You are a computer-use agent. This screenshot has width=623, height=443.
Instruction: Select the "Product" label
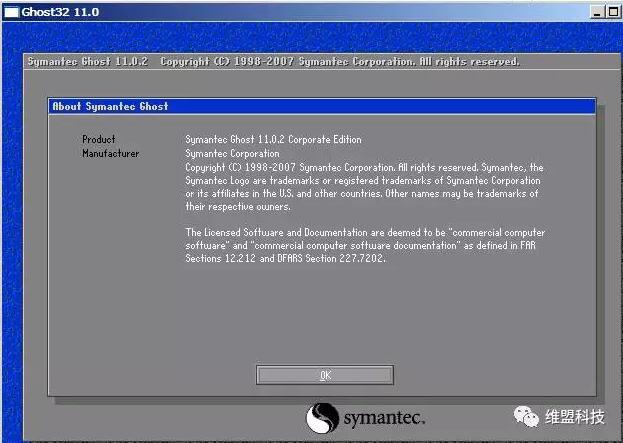[99, 139]
